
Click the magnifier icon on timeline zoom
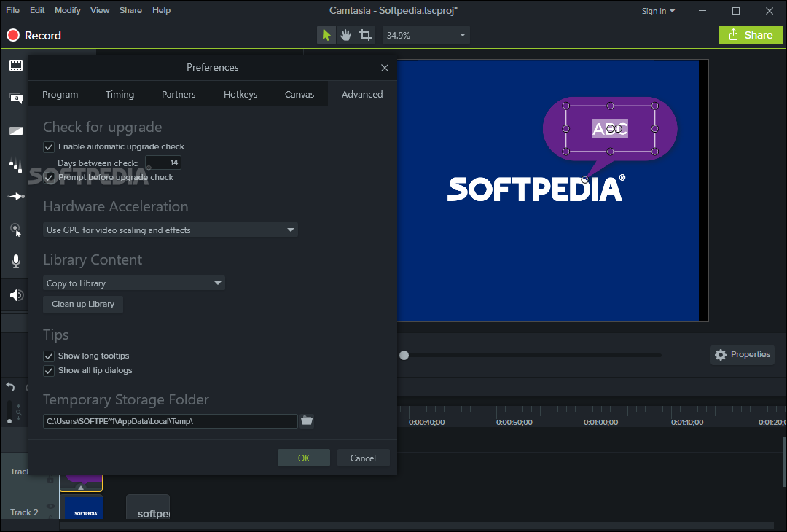18,412
